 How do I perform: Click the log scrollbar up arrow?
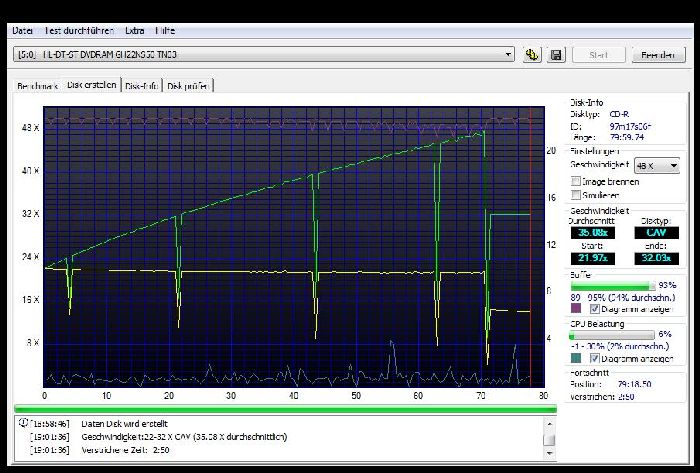pyautogui.click(x=550, y=423)
